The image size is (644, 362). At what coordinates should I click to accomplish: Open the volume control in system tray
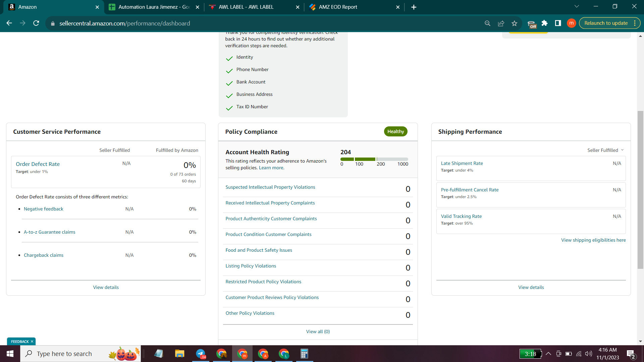pyautogui.click(x=589, y=354)
